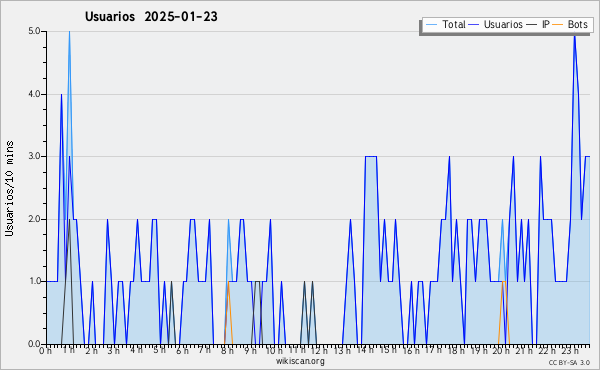Click the '9 h' x-axis label
Screen dimensions: 600x370
pyautogui.click(x=250, y=351)
